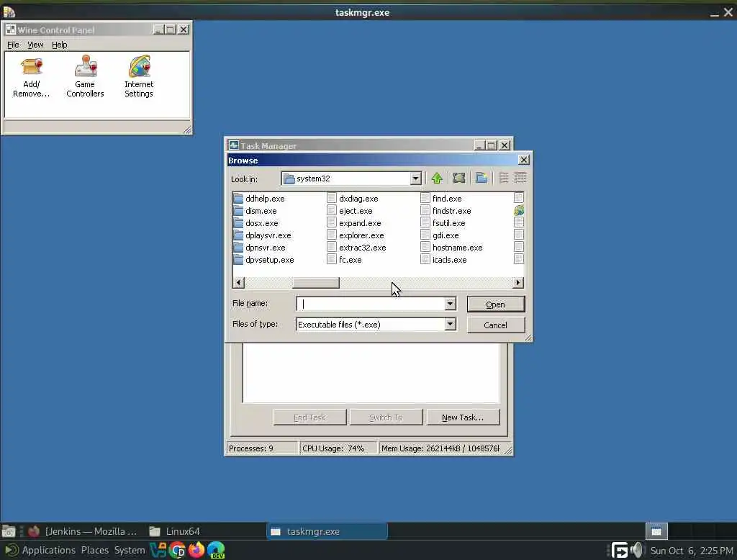
Task: Select dosx.exe in the file list
Action: 262,223
